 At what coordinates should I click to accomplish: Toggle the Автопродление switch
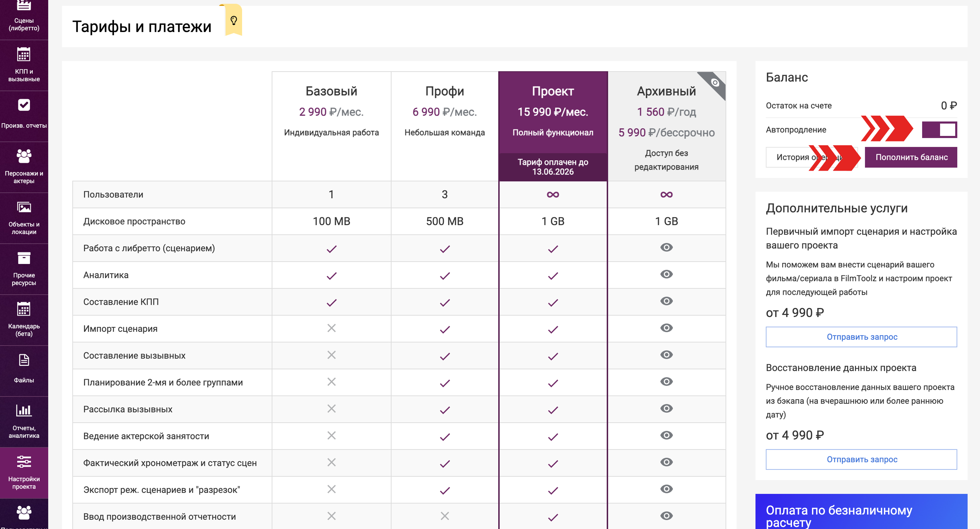(939, 130)
